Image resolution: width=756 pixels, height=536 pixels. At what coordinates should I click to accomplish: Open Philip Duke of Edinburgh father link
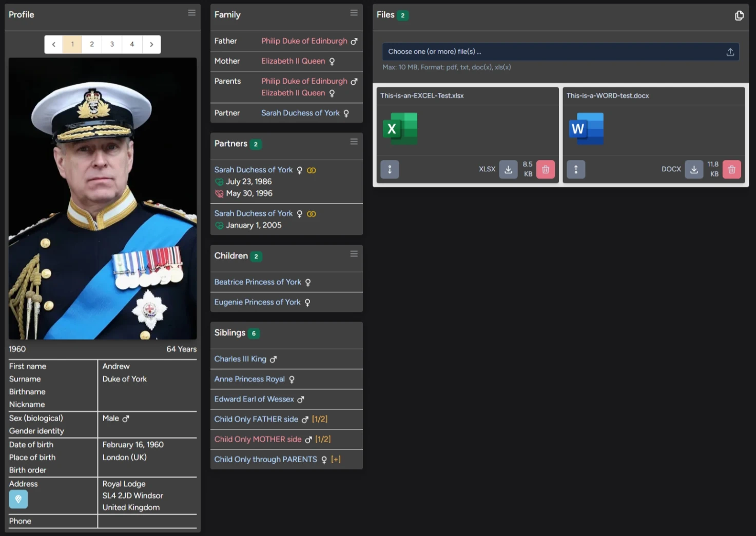tap(304, 41)
